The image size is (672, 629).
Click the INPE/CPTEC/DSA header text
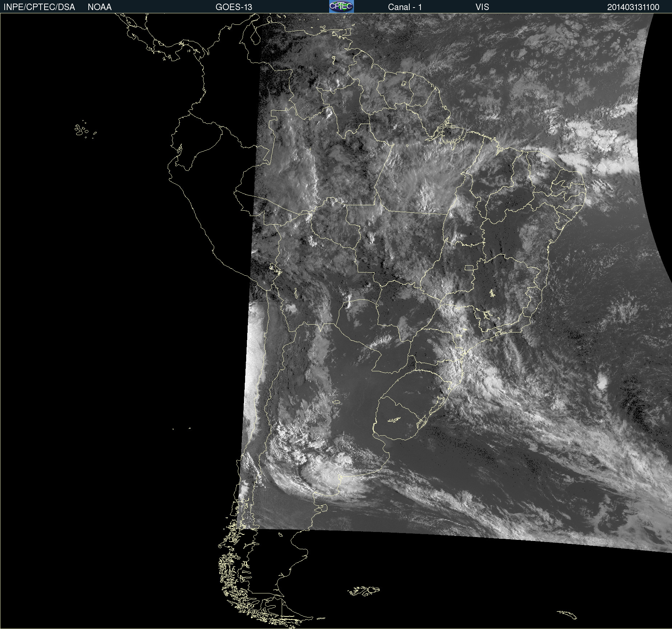coord(39,7)
